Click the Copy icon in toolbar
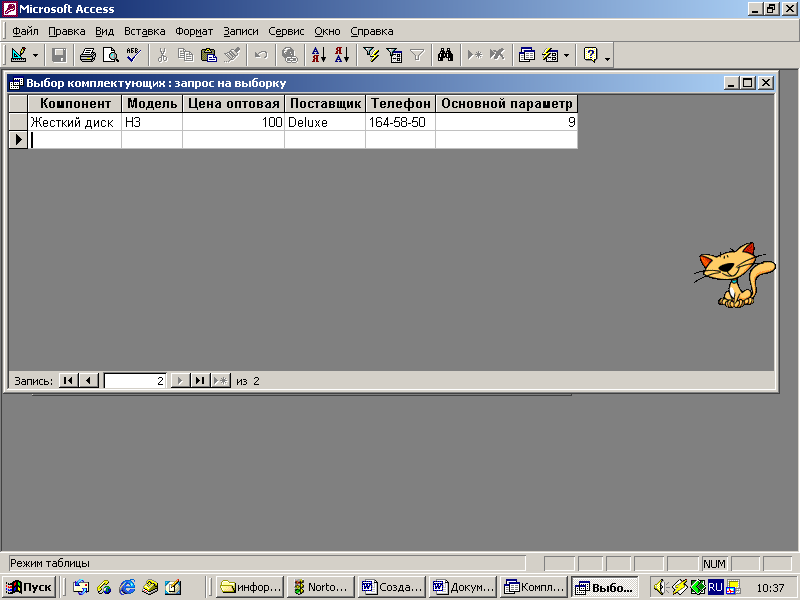Viewport: 800px width, 600px height. tap(185, 55)
